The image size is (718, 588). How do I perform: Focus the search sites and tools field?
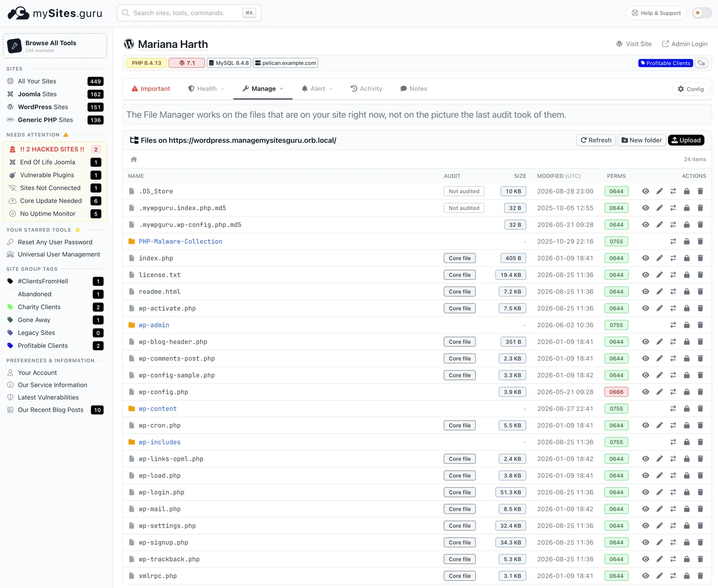click(x=189, y=13)
